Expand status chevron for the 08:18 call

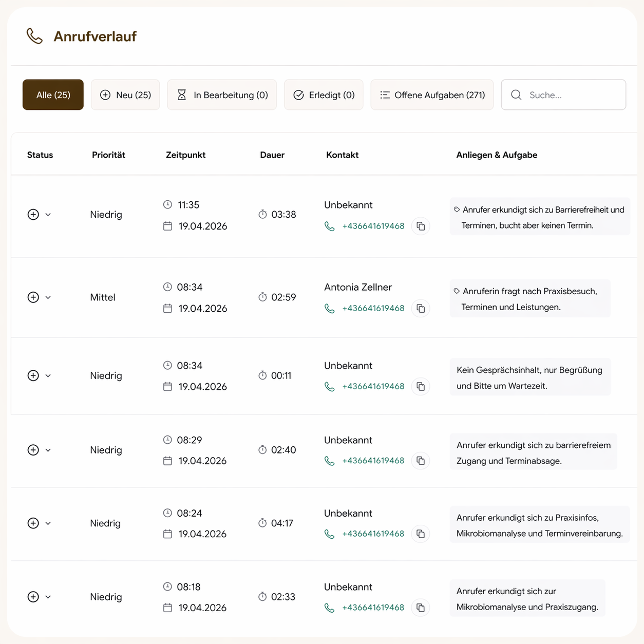pyautogui.click(x=48, y=597)
